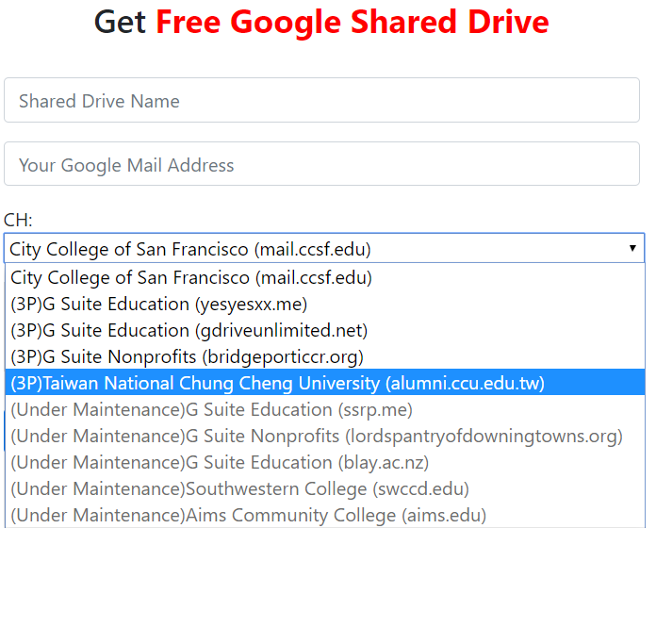Select G Suite Education (yesyesxx.me) option
Image resolution: width=656 pixels, height=644 pixels.
coord(158,305)
